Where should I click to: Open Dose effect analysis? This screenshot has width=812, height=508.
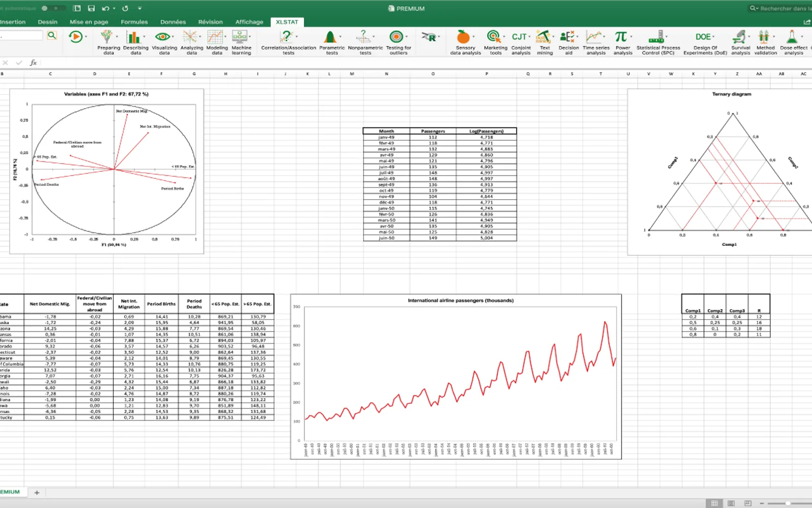click(x=793, y=42)
